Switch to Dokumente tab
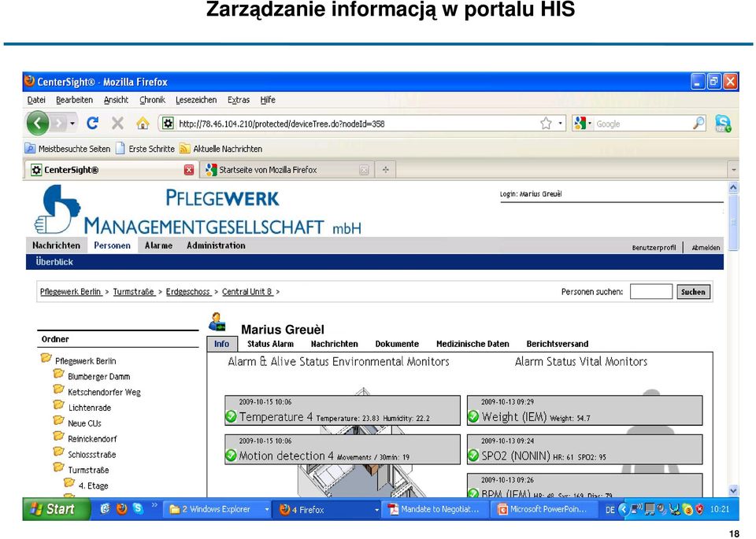This screenshot has width=756, height=539. (x=397, y=344)
